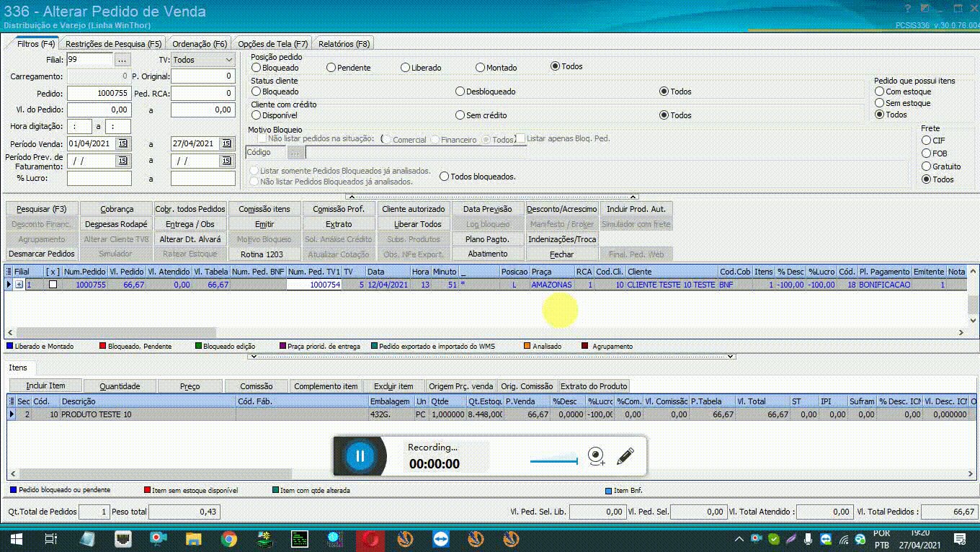Click the microphone icon in system tray
Viewport: 980px width, 552px height.
808,539
